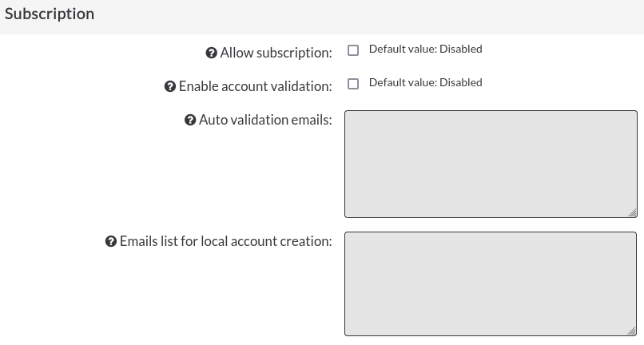Grab resize handle of Auto validation emails box
Screen dimensions: 644x345
633,212
